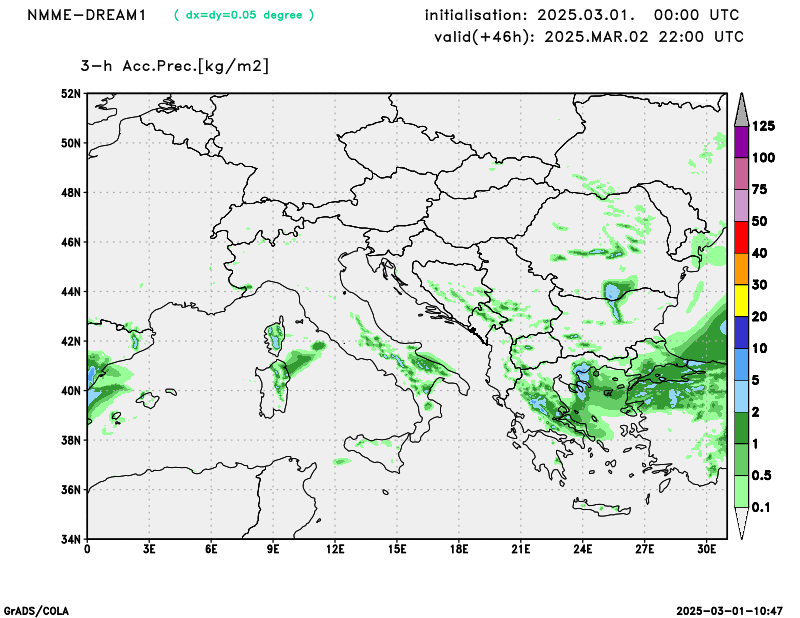The height and width of the screenshot is (618, 800).
Task: Click the NMME-DREAM1 model title
Action: tap(87, 15)
